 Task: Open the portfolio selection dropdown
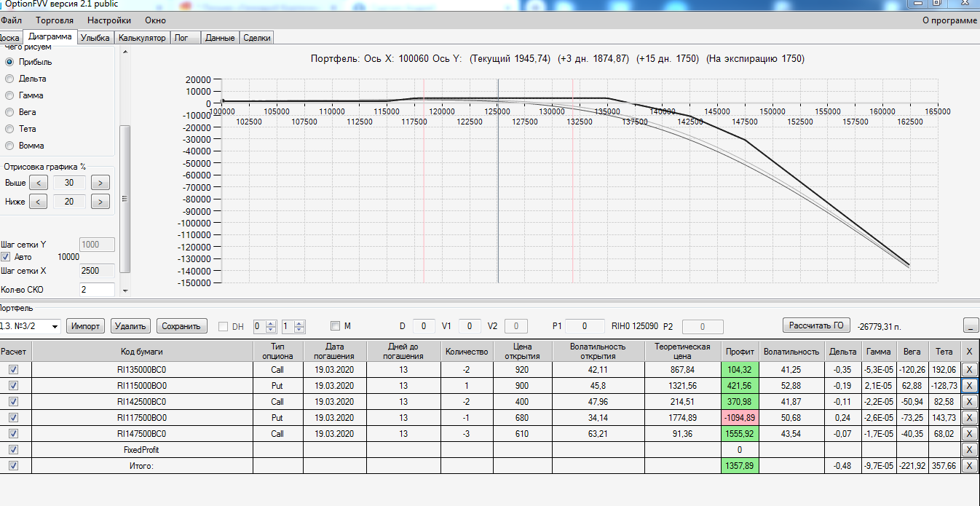[55, 327]
